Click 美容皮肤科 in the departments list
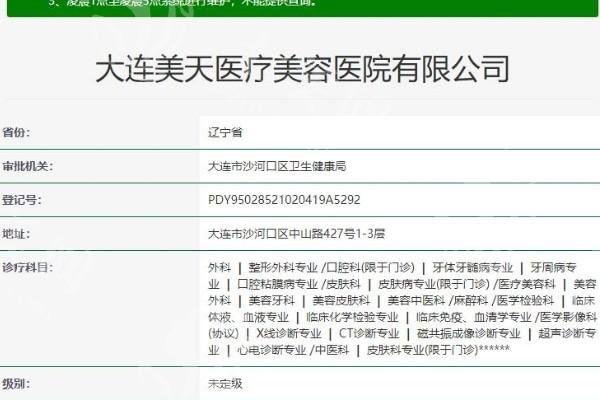 tap(341, 300)
